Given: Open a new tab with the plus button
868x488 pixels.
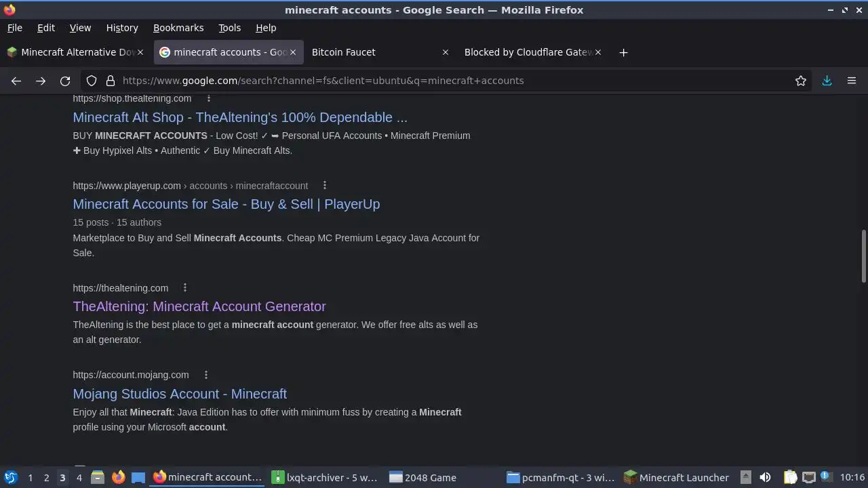Looking at the screenshot, I should [x=623, y=52].
